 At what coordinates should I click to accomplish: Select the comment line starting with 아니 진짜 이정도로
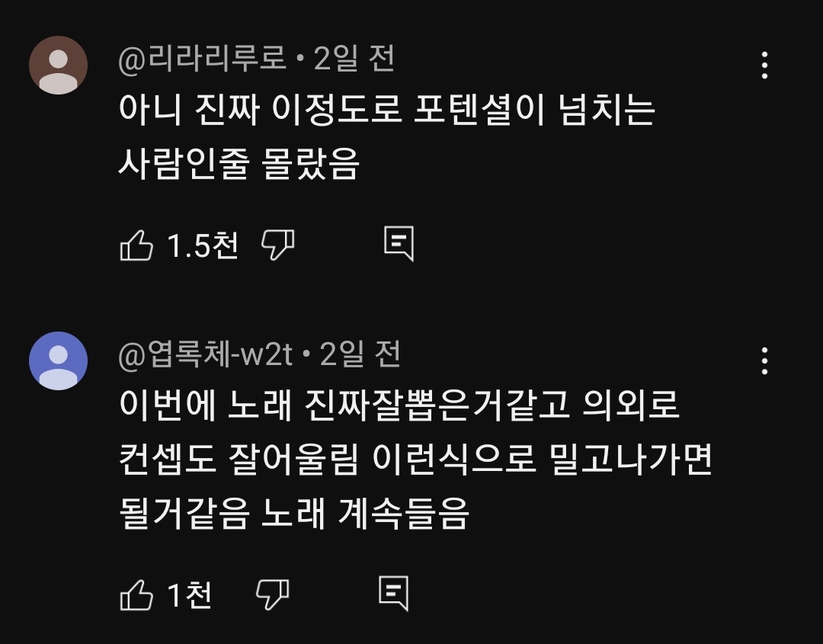pyautogui.click(x=387, y=111)
